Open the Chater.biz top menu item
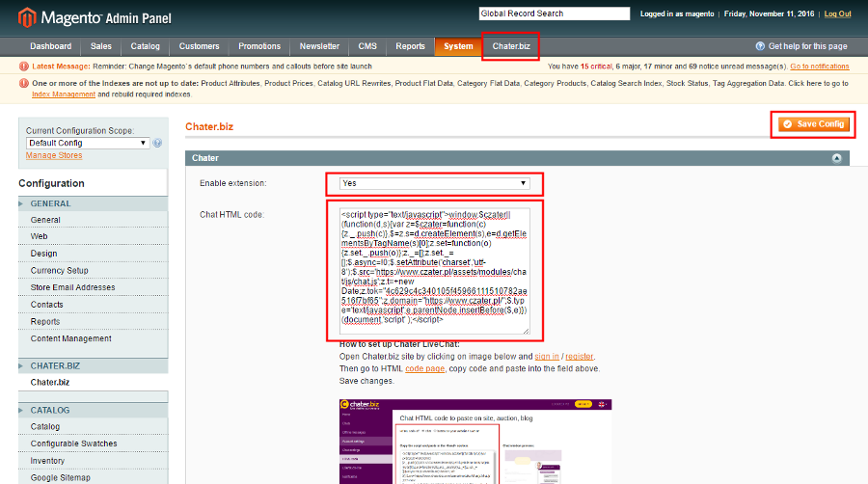868x484 pixels. tap(511, 46)
